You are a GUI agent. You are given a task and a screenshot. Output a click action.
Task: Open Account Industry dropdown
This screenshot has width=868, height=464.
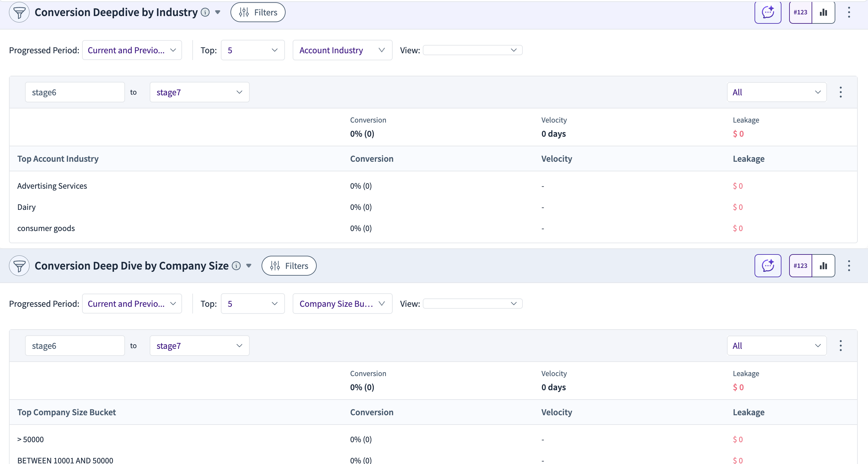tap(342, 50)
